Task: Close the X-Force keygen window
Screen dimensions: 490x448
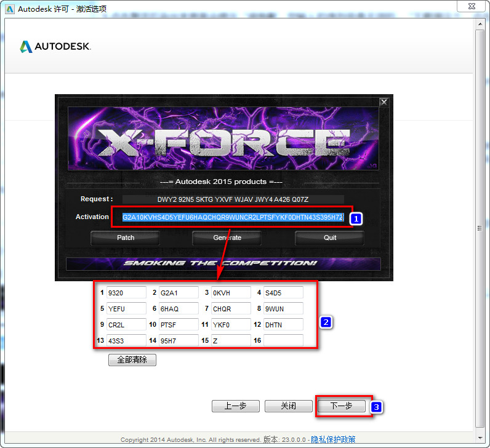Action: click(x=384, y=102)
